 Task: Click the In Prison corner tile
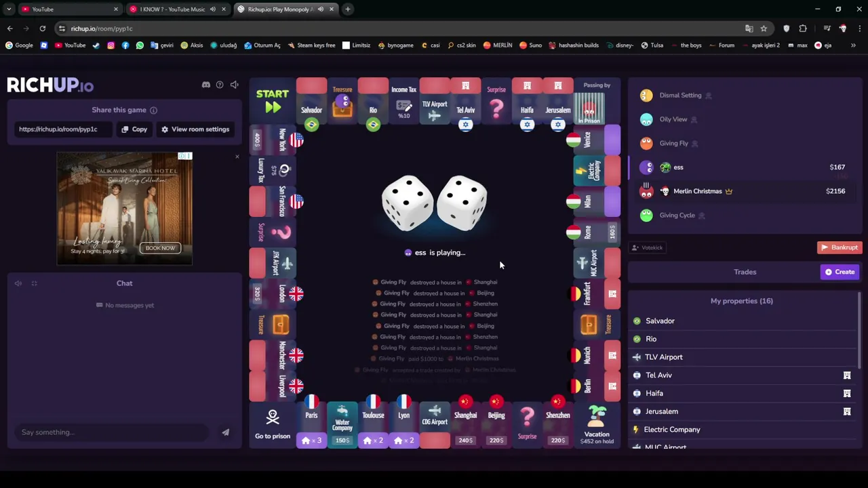(597, 102)
